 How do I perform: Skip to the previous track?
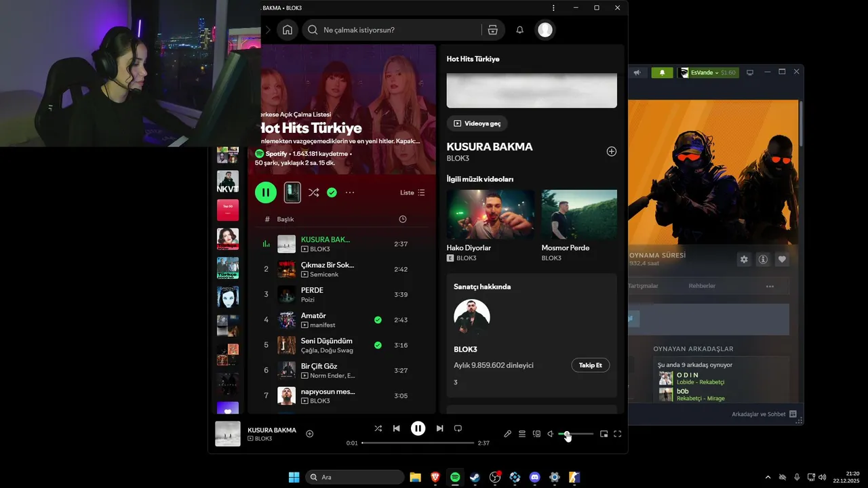(x=397, y=428)
